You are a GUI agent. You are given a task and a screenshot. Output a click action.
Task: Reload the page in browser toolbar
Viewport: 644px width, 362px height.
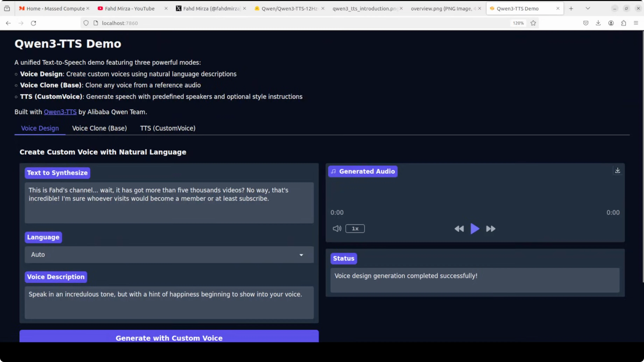[x=33, y=23]
